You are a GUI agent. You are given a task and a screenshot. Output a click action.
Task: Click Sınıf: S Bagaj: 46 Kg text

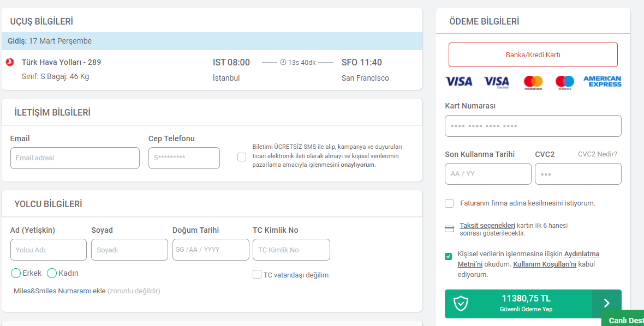point(56,77)
